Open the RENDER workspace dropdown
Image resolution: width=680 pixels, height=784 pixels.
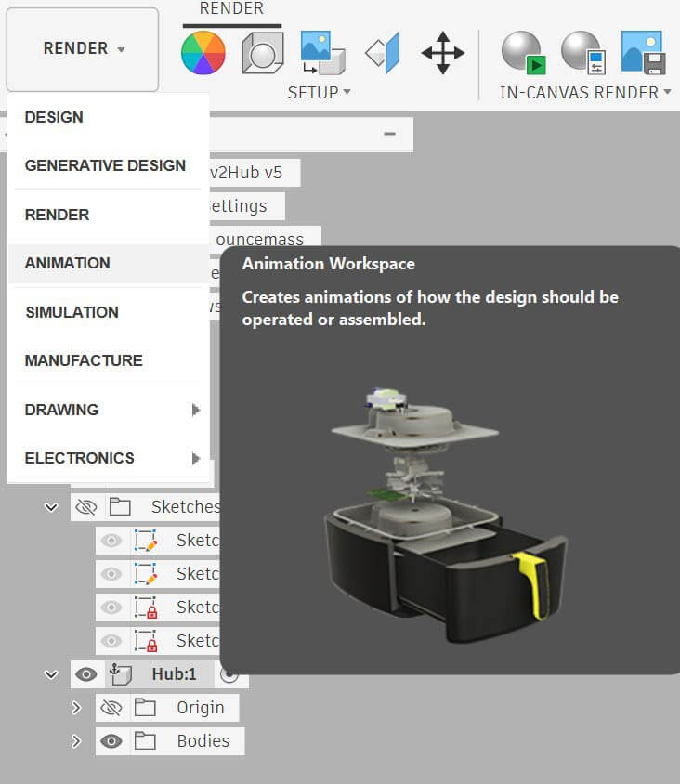(83, 49)
